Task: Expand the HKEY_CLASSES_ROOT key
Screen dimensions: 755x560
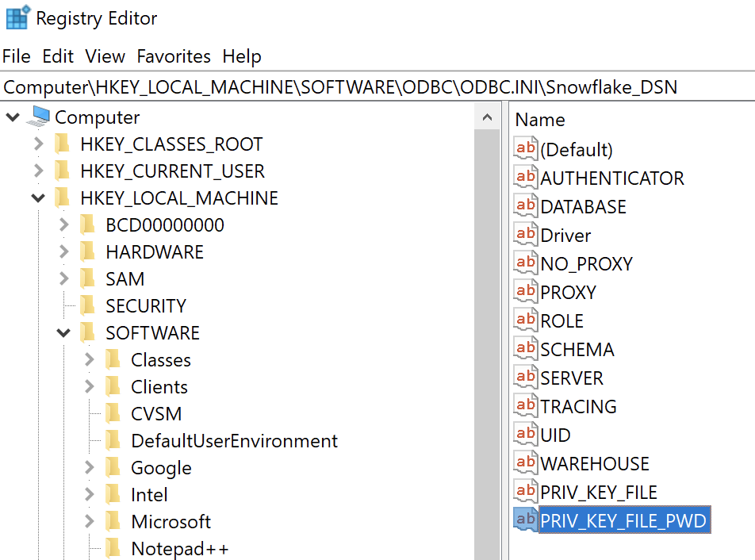Action: click(x=36, y=144)
